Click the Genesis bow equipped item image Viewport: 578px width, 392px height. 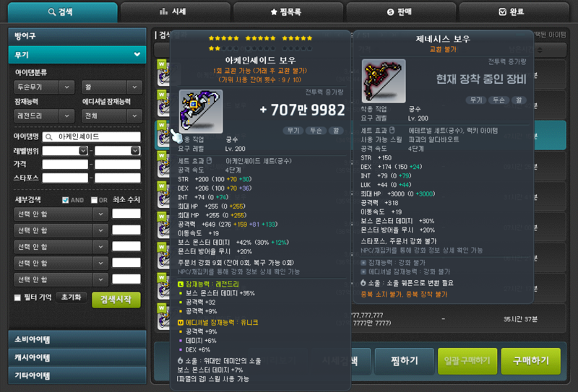point(384,81)
